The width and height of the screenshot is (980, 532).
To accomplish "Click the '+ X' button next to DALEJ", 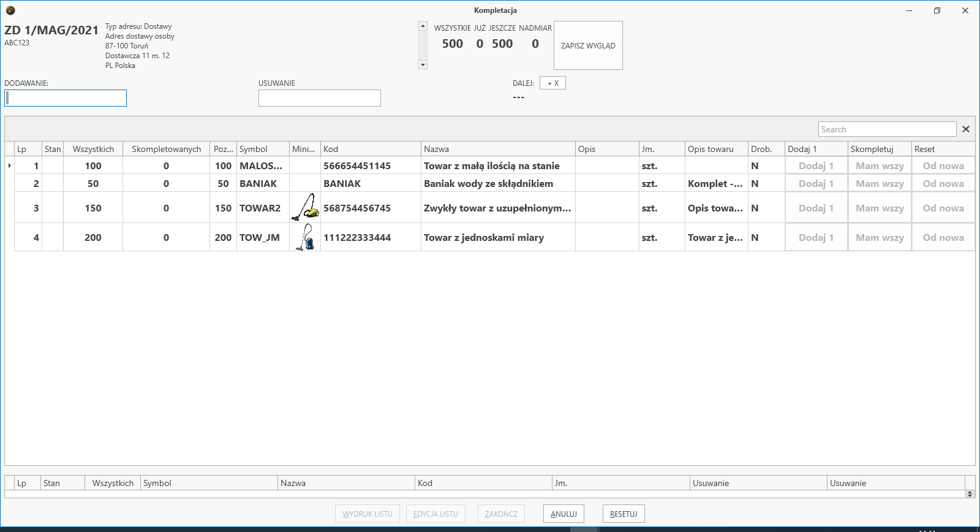I will 552,83.
